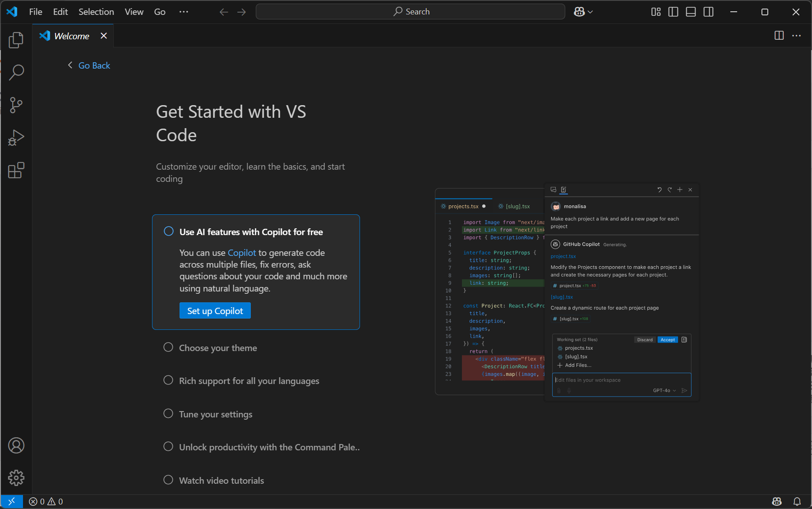The width and height of the screenshot is (812, 509).
Task: Mark 'Choose your theme' step circle
Action: click(168, 347)
